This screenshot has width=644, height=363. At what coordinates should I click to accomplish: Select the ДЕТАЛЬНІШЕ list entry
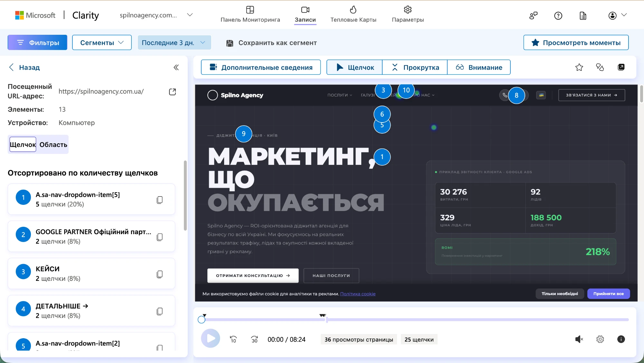point(91,310)
